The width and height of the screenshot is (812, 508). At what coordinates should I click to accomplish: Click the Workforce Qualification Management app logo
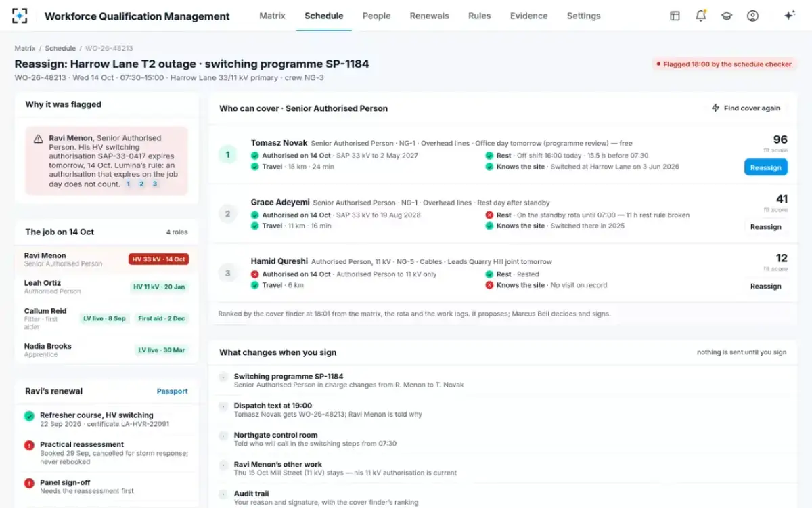point(20,16)
